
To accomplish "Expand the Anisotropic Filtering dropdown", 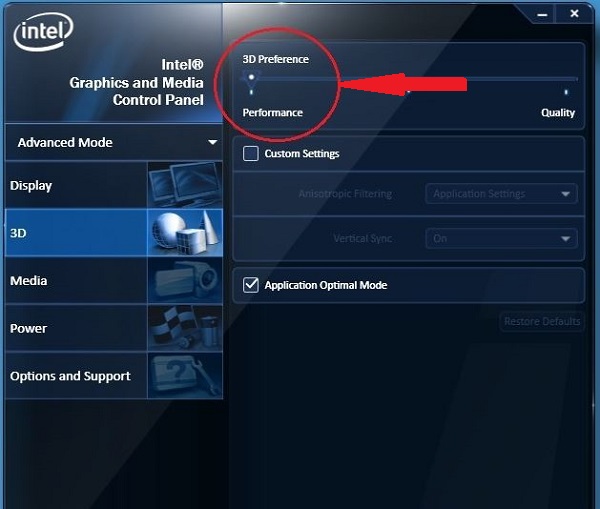I will [x=500, y=194].
